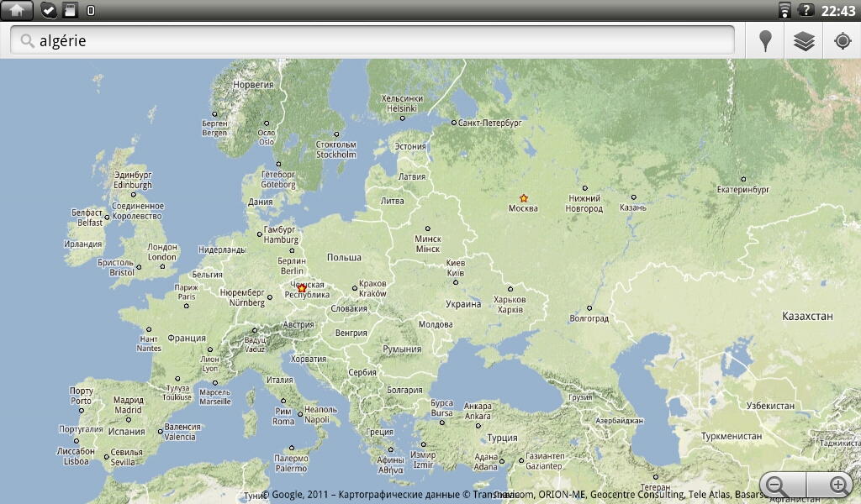Screen dimensions: 861x504
Task: Tap the city dot above Волгоград
Action: click(x=589, y=308)
